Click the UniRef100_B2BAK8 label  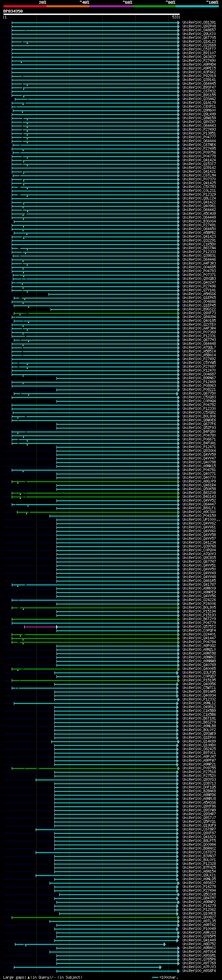click(x=199, y=791)
